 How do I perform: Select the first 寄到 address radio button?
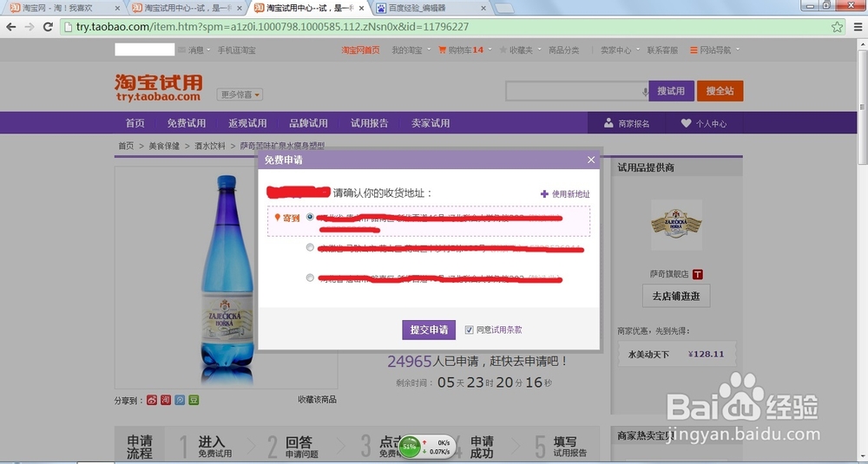point(310,217)
